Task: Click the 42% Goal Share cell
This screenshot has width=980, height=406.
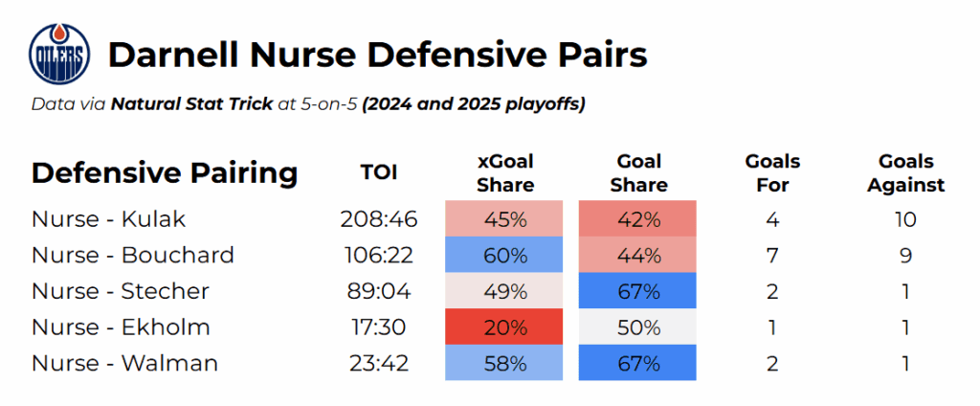Action: pos(638,219)
